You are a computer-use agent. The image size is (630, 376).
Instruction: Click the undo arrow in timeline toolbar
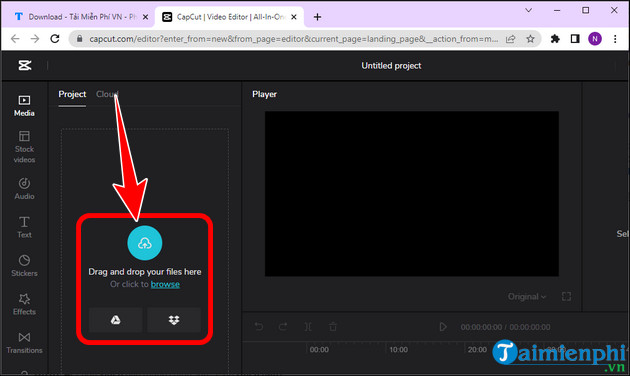click(259, 327)
